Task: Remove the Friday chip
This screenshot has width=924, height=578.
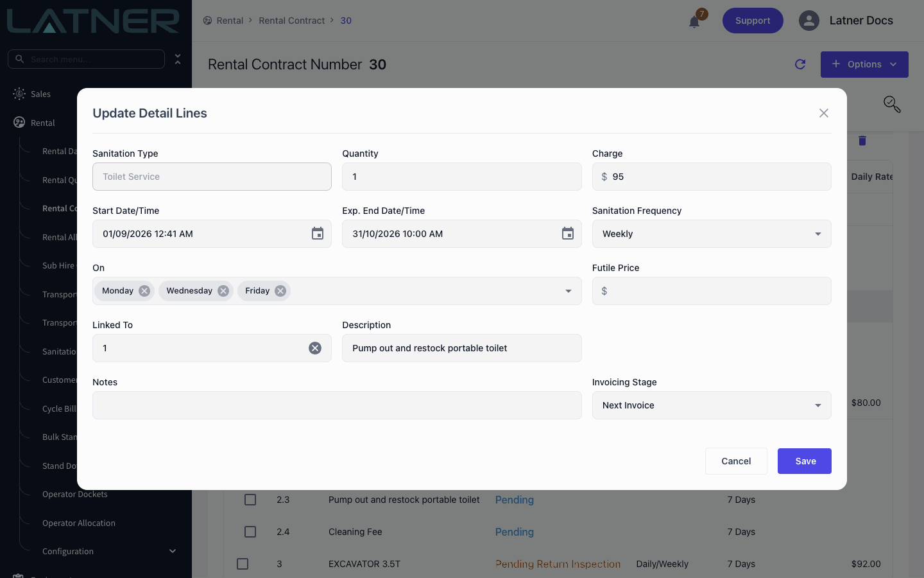Action: click(x=280, y=291)
